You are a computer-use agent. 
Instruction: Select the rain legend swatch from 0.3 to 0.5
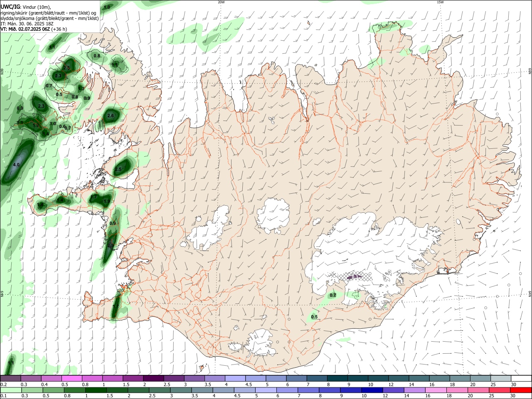(32, 390)
